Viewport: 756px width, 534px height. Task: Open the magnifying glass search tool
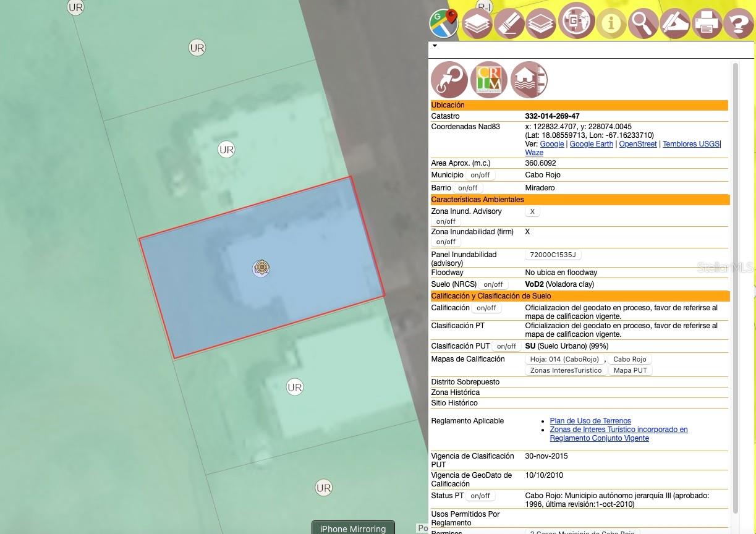(643, 23)
